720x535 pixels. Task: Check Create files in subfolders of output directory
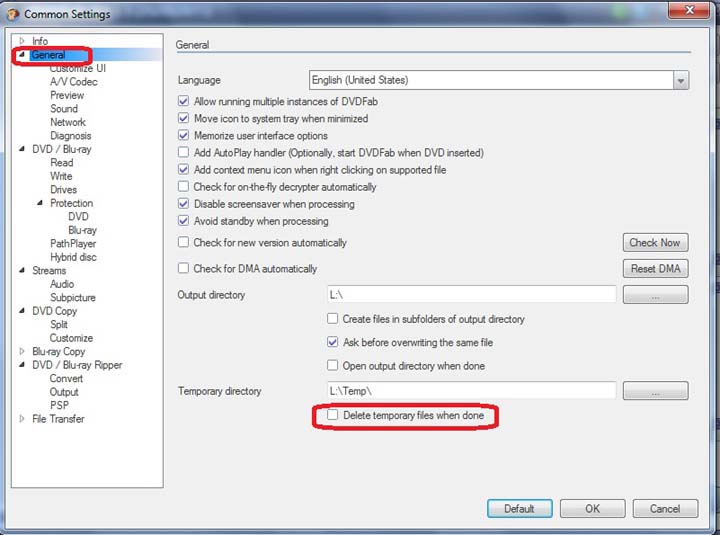pyautogui.click(x=332, y=319)
